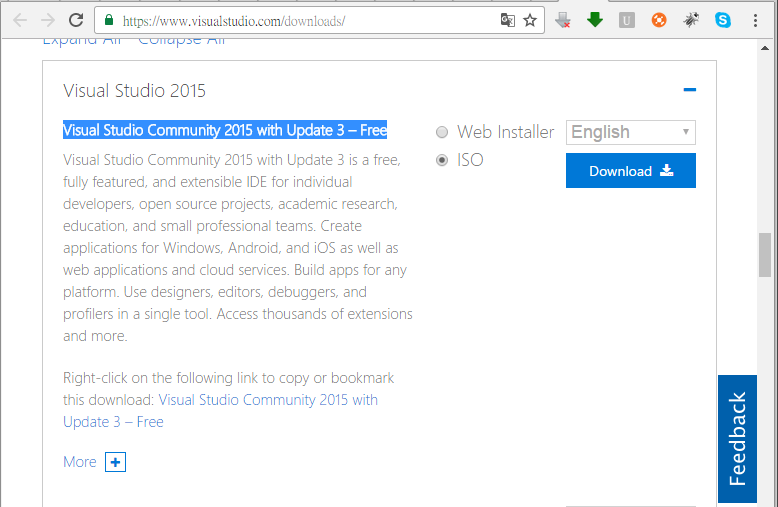Open the Chrome three-dot menu
Screen dimensions: 778x507
coord(755,20)
